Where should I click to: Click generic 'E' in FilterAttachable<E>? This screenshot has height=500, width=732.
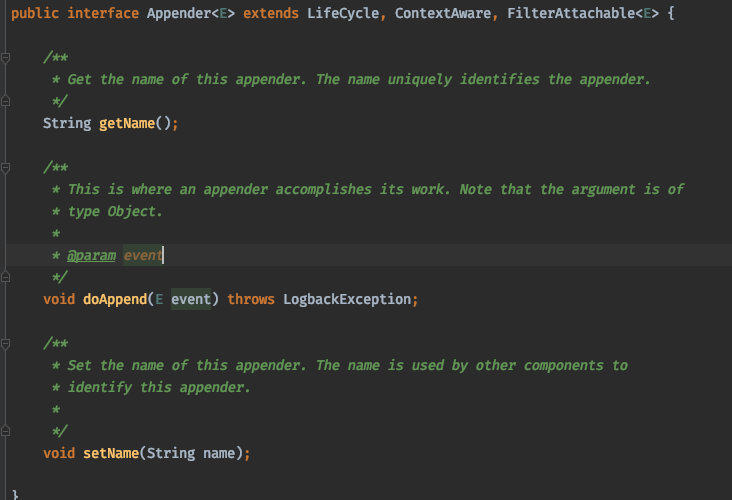coord(647,14)
